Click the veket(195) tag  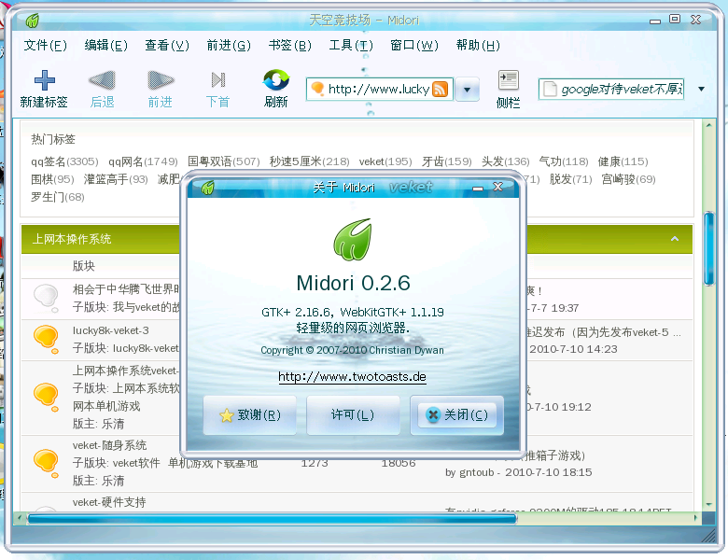[x=385, y=161]
